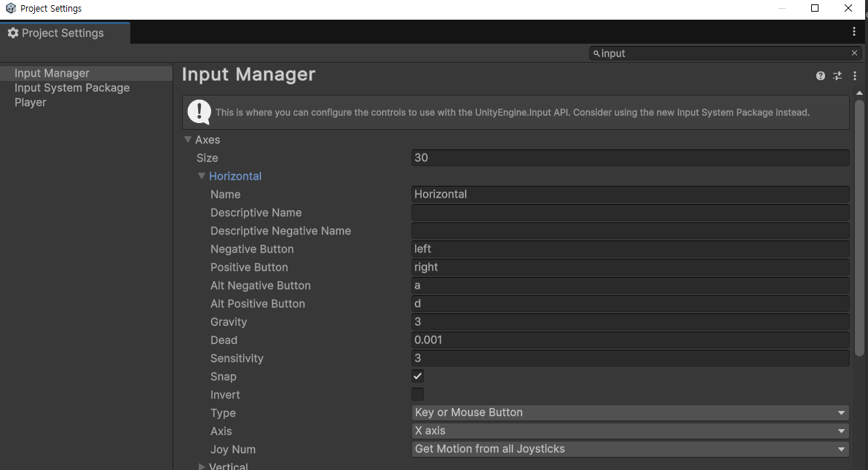Viewport: 868px width, 470px height.
Task: Enable the Invert checkbox
Action: [417, 395]
